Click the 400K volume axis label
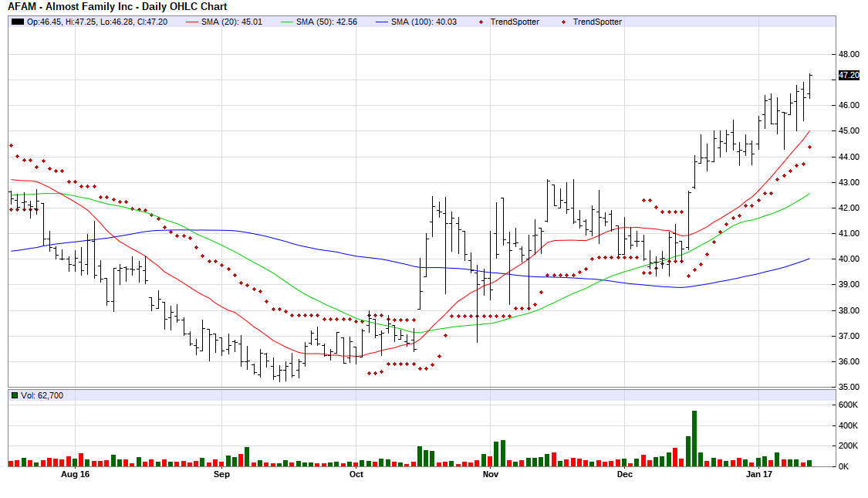This screenshot has height=498, width=868. click(x=848, y=425)
